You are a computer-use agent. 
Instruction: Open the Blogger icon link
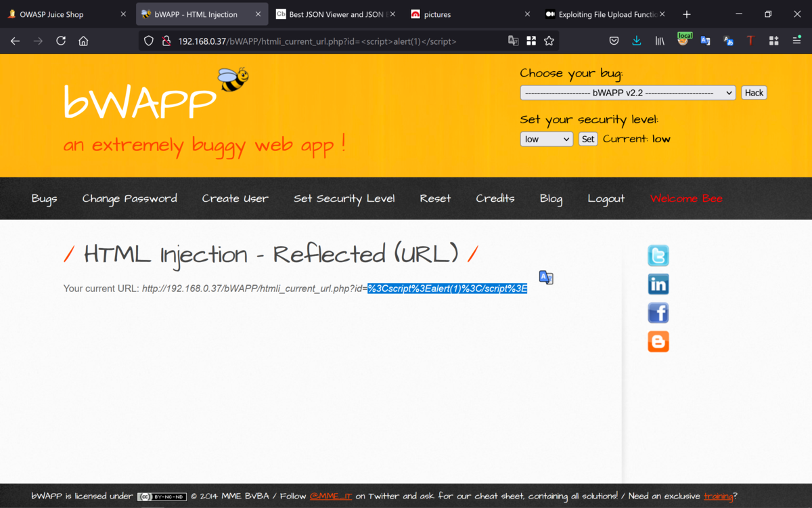[x=658, y=341]
